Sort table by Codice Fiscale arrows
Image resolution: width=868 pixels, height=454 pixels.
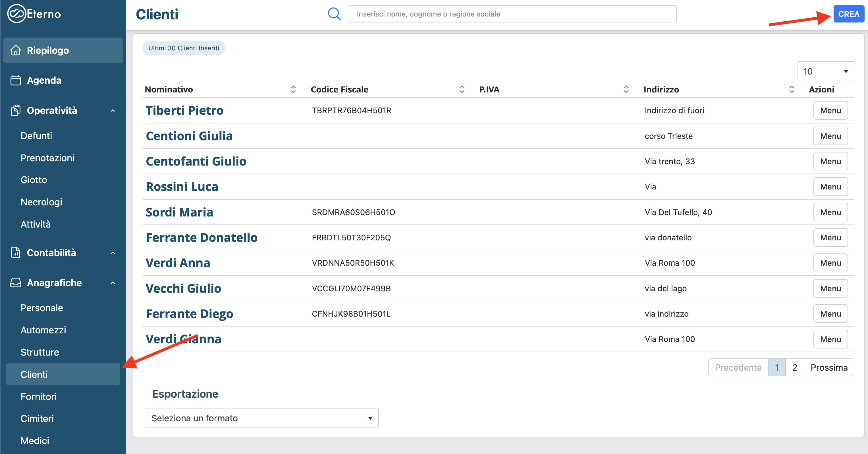click(x=462, y=89)
